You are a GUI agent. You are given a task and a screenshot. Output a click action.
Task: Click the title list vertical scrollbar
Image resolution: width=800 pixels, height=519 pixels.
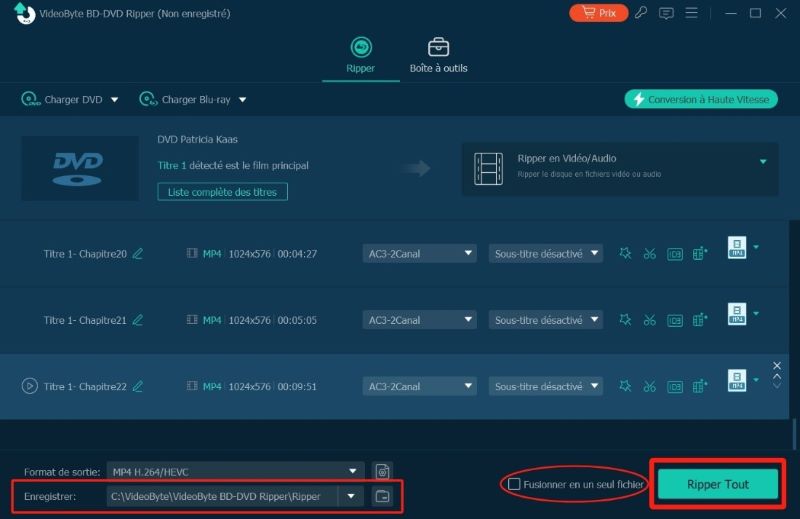794,433
